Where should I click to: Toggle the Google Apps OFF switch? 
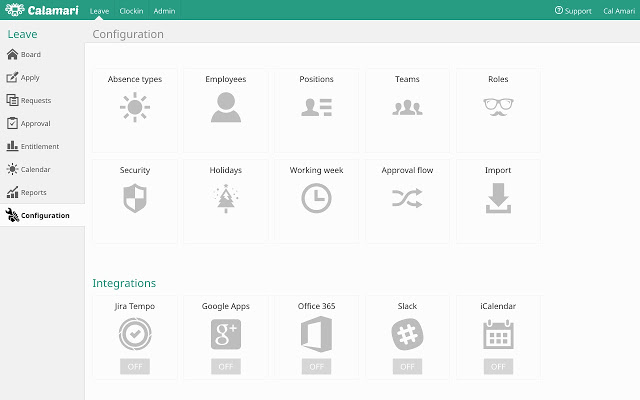click(226, 367)
